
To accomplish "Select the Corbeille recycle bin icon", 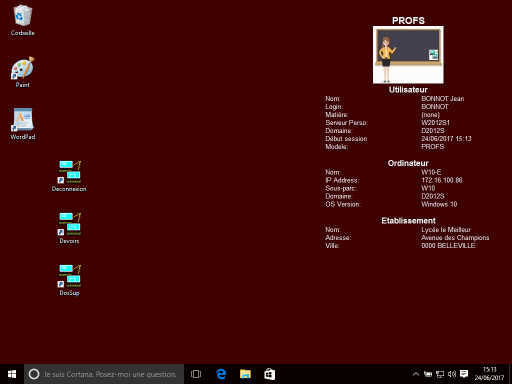I will 22,20.
